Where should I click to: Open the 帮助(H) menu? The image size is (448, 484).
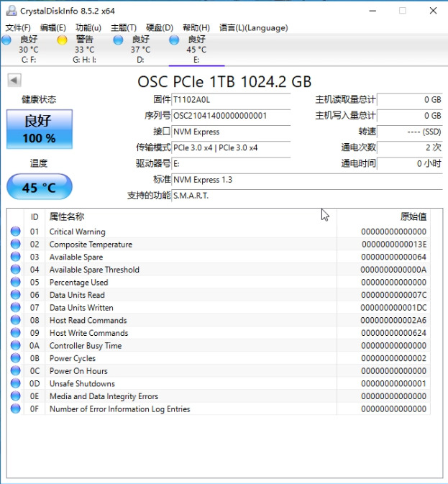click(x=196, y=28)
